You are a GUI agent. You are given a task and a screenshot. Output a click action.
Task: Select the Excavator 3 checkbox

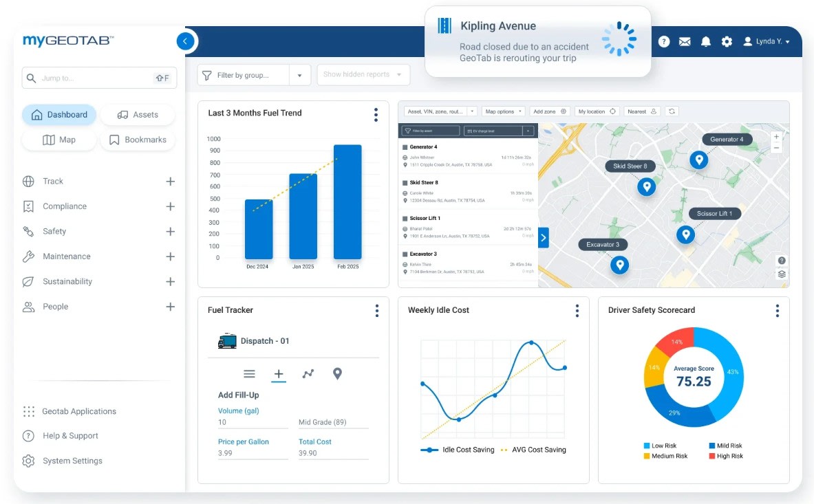coord(405,254)
